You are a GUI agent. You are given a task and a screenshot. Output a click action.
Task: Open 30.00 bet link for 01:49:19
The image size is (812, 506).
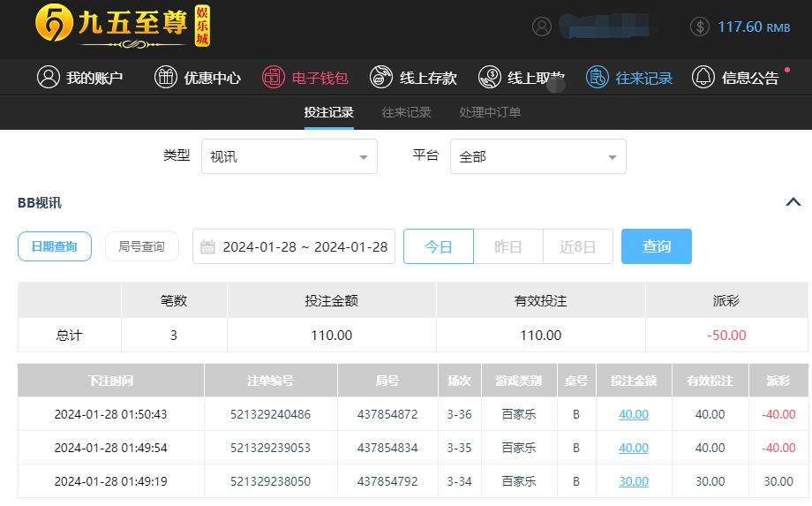click(x=634, y=481)
